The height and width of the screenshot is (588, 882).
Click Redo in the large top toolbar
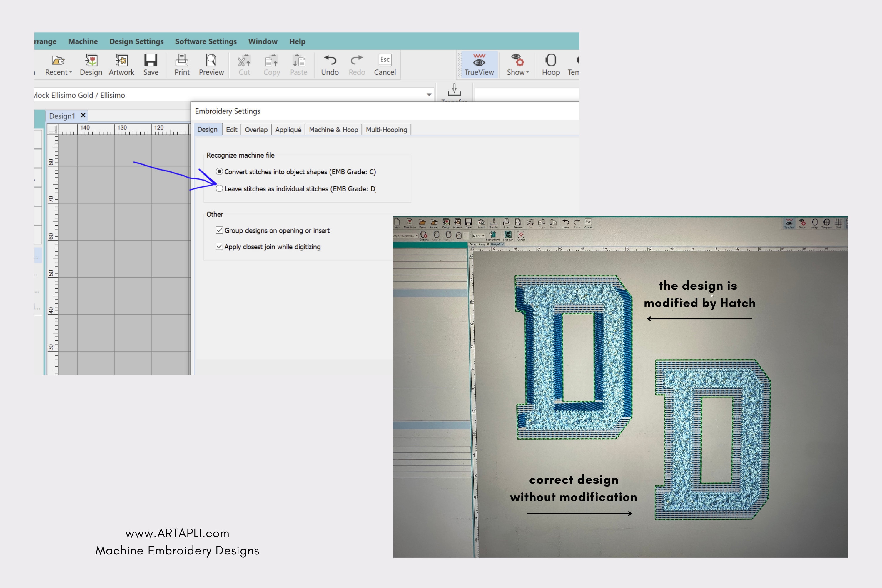tap(357, 65)
